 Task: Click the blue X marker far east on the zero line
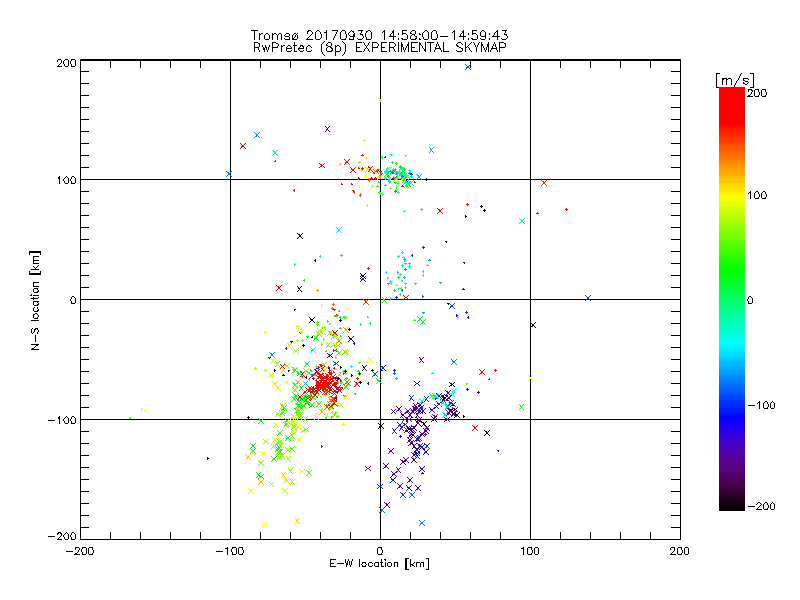588,298
